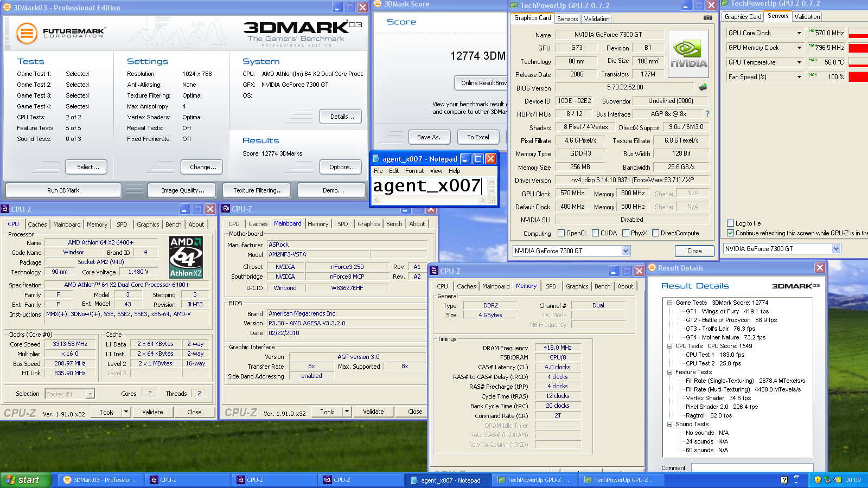This screenshot has width=868, height=488.
Task: Click the Run 3DMark button
Action: 63,190
